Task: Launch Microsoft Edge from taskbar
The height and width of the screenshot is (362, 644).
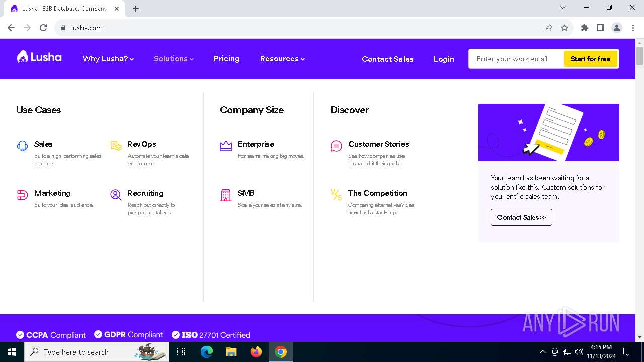Action: (207, 352)
